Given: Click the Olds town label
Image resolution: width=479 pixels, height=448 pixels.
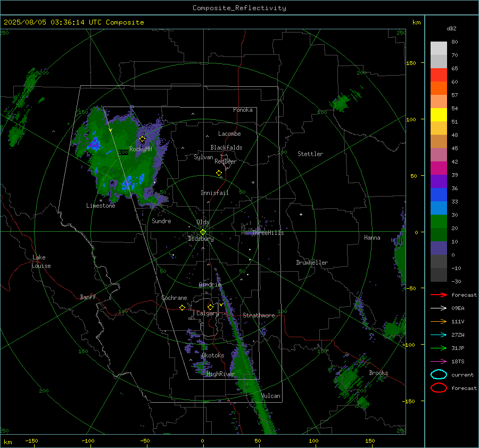Looking at the screenshot, I should (203, 222).
